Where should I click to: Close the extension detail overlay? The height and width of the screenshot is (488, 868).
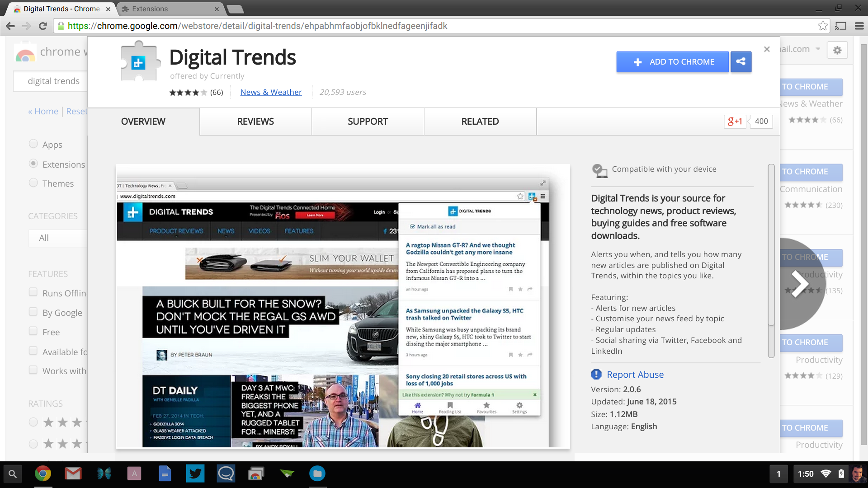[x=767, y=49]
